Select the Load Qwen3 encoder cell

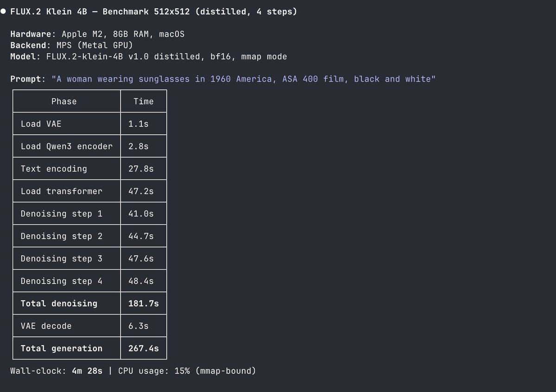[67, 146]
